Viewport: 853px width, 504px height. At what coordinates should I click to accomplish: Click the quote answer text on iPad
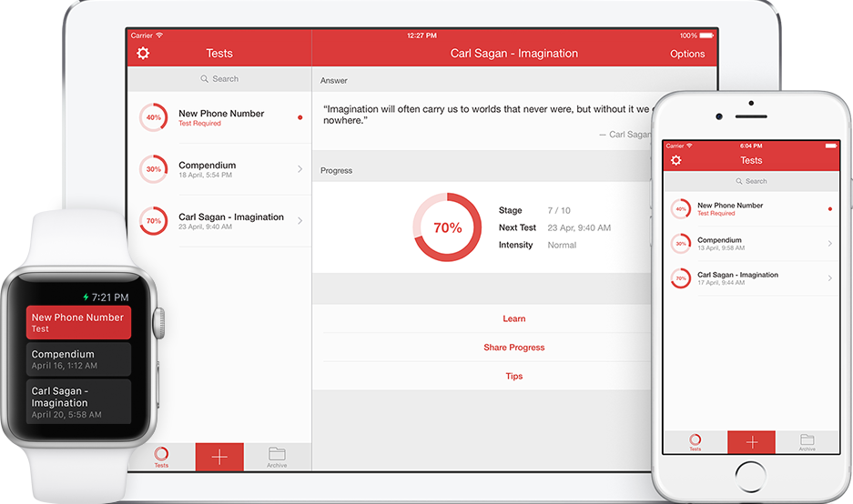487,115
